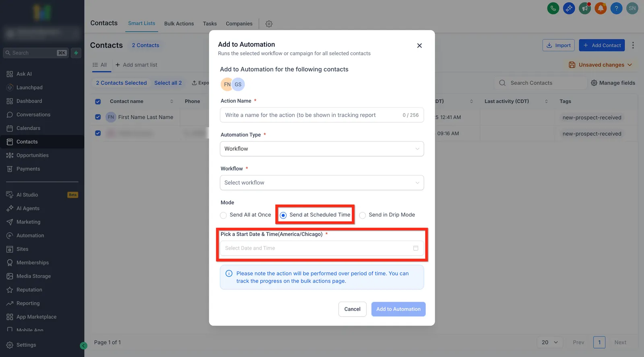Close the Add to Automation dialog
Image resolution: width=644 pixels, height=357 pixels.
pos(419,45)
